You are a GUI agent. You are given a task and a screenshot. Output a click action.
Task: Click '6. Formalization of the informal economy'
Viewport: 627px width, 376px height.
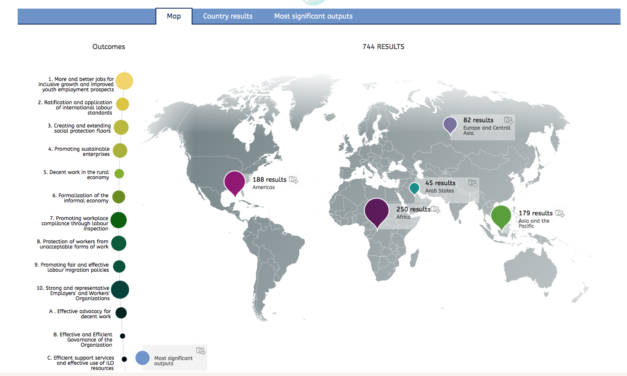pyautogui.click(x=80, y=198)
